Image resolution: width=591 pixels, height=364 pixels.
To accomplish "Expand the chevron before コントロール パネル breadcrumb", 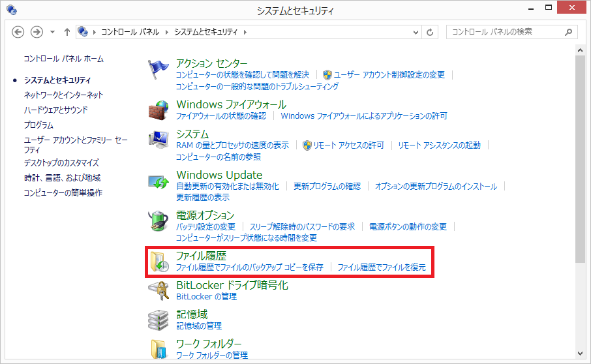I will pyautogui.click(x=94, y=33).
